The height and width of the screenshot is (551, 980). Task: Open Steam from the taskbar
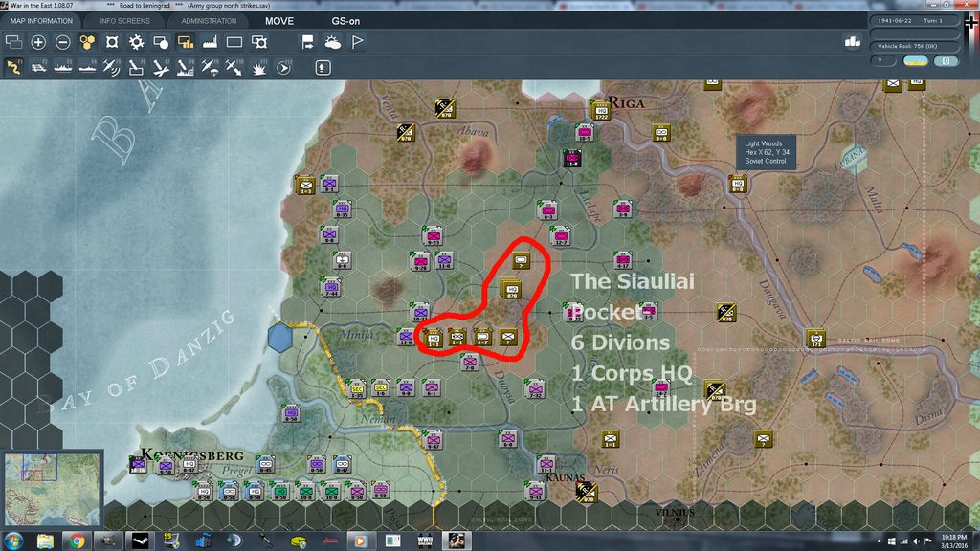click(x=140, y=540)
